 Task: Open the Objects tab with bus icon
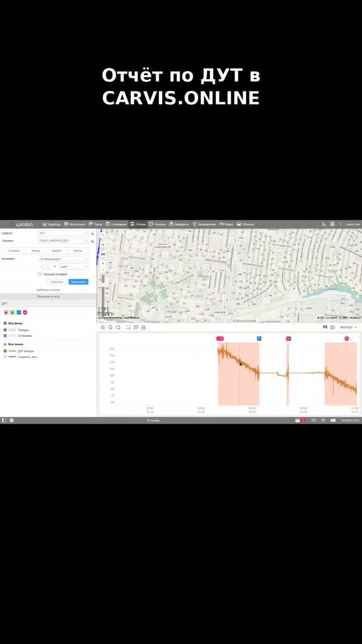point(245,224)
